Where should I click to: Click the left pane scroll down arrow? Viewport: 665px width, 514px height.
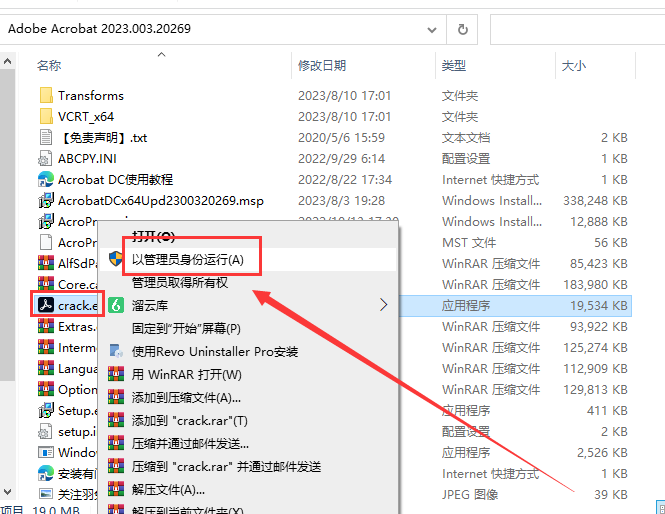(x=7, y=492)
